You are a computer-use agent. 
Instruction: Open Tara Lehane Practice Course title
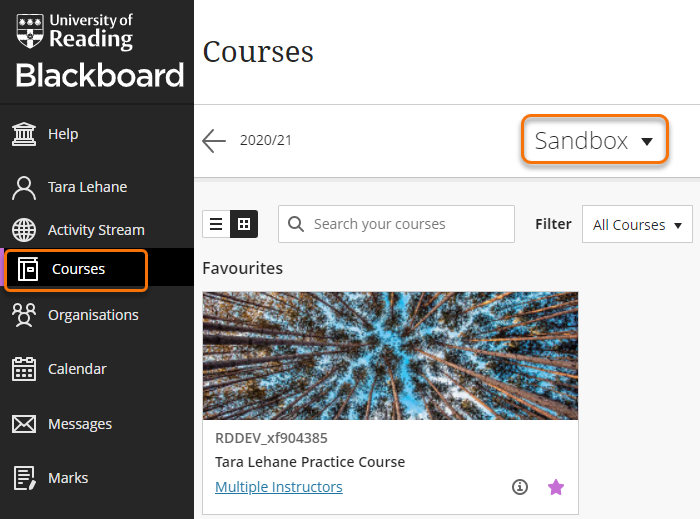point(310,462)
